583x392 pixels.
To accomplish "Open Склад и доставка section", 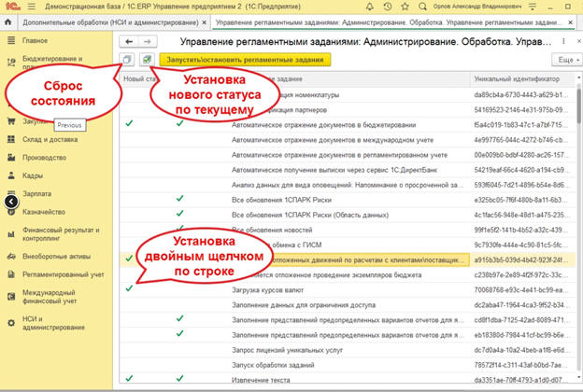I will pyautogui.click(x=49, y=139).
